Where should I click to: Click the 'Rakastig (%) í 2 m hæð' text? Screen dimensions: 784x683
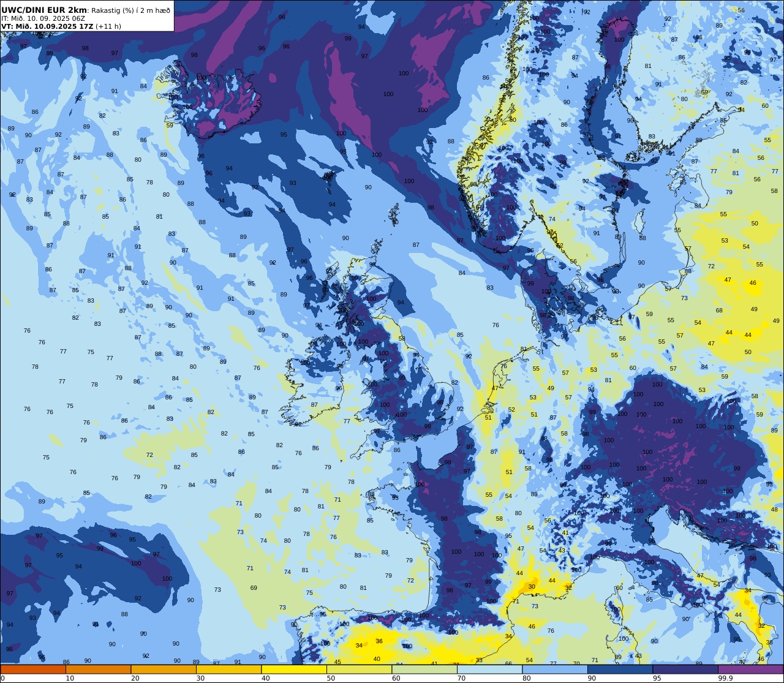tap(130, 10)
